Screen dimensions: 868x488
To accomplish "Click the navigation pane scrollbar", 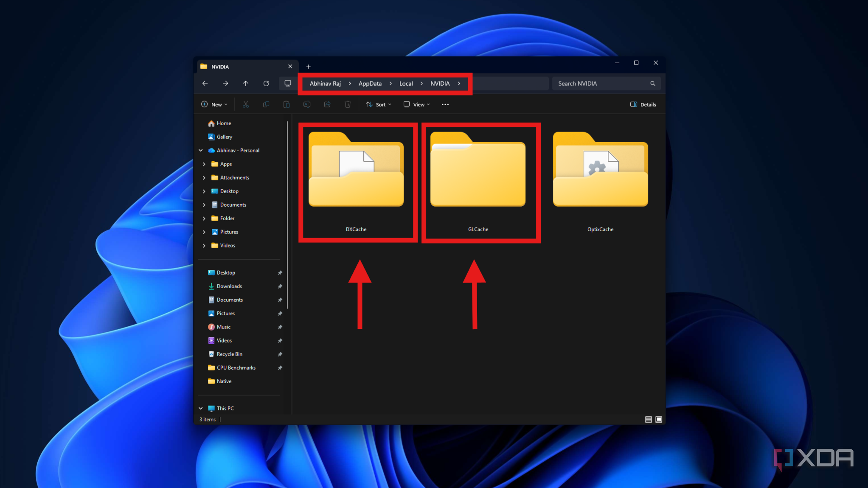I will (287, 215).
